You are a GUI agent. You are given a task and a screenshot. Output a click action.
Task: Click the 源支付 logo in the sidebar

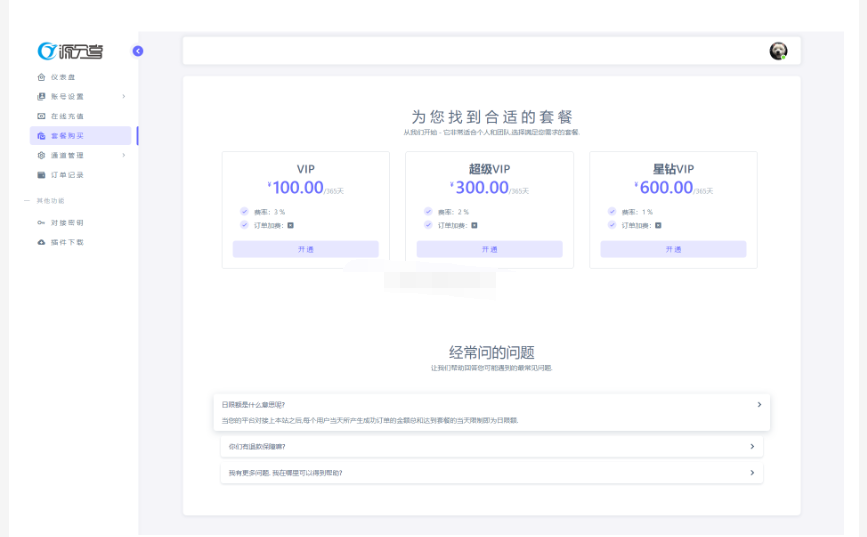70,51
